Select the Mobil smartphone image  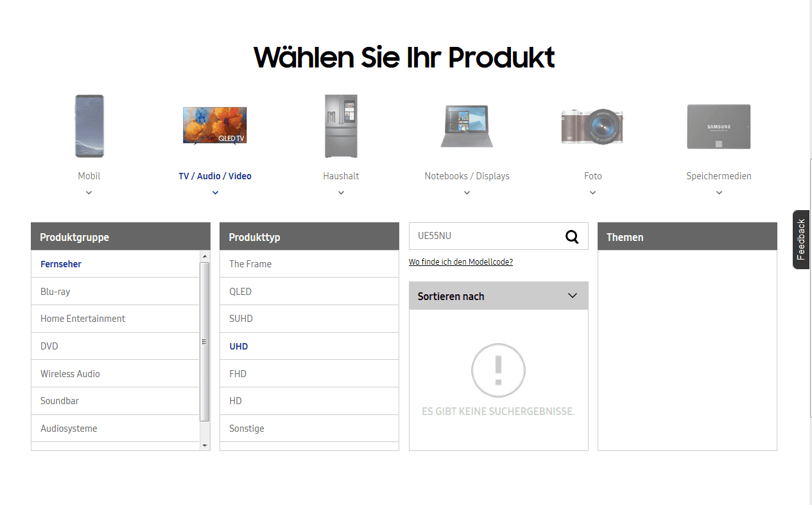(89, 126)
